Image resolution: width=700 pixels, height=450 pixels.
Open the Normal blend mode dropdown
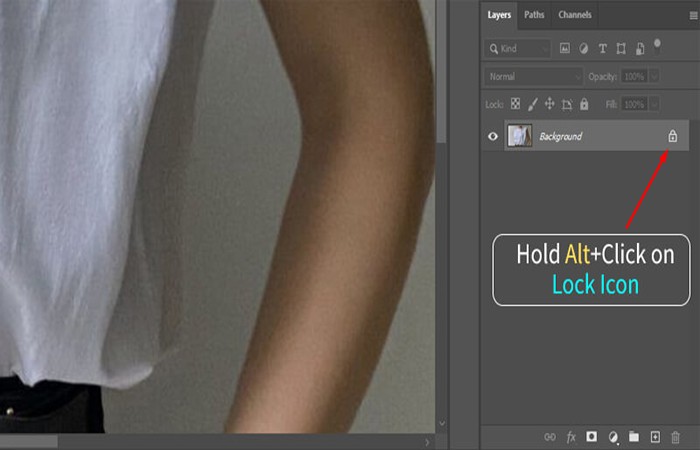point(533,76)
